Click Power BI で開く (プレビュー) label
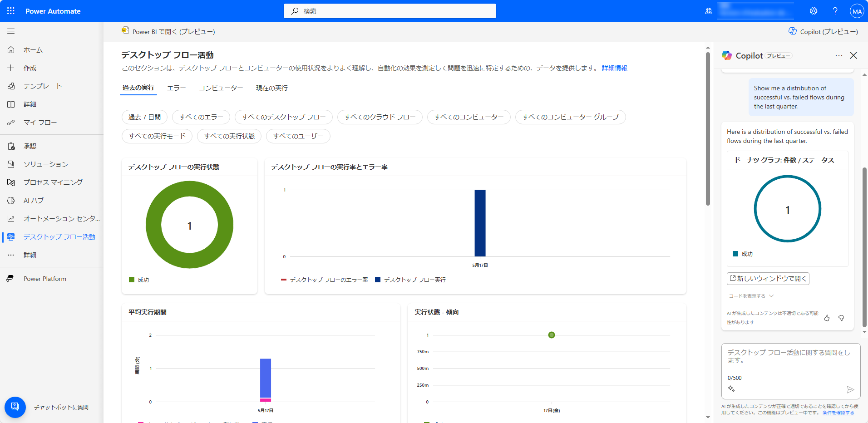The height and width of the screenshot is (423, 868). click(x=174, y=32)
